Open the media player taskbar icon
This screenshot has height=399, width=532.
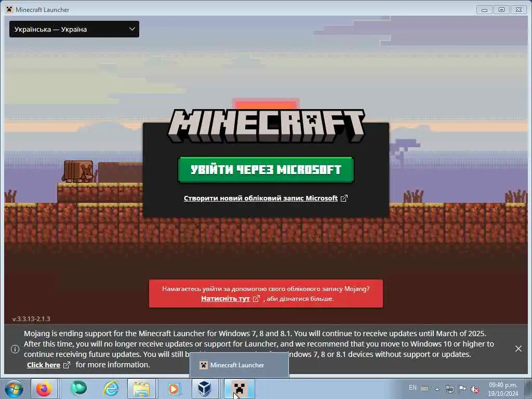tap(174, 389)
